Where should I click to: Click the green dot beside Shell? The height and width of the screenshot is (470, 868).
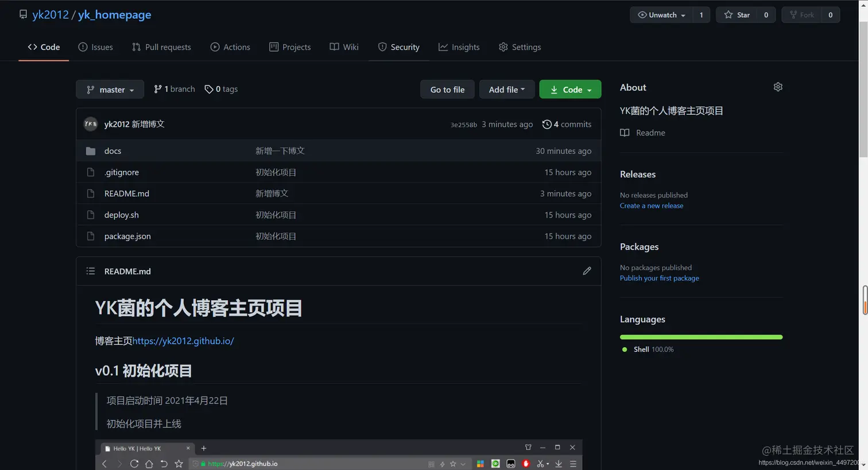click(625, 349)
